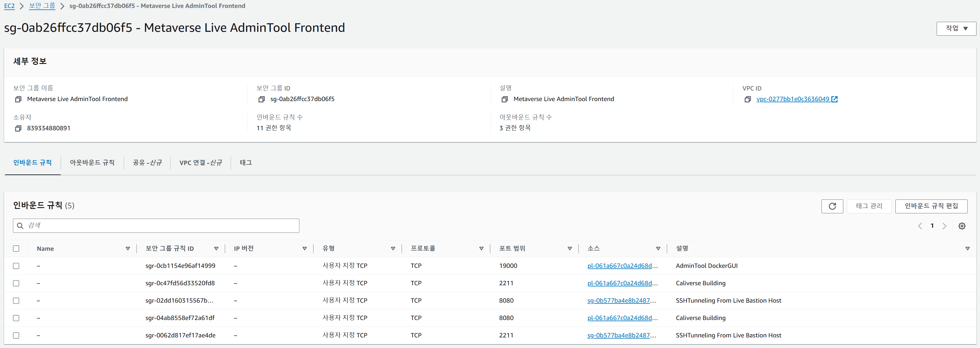This screenshot has width=980, height=348.
Task: Copy the security group name value
Action: click(x=18, y=99)
